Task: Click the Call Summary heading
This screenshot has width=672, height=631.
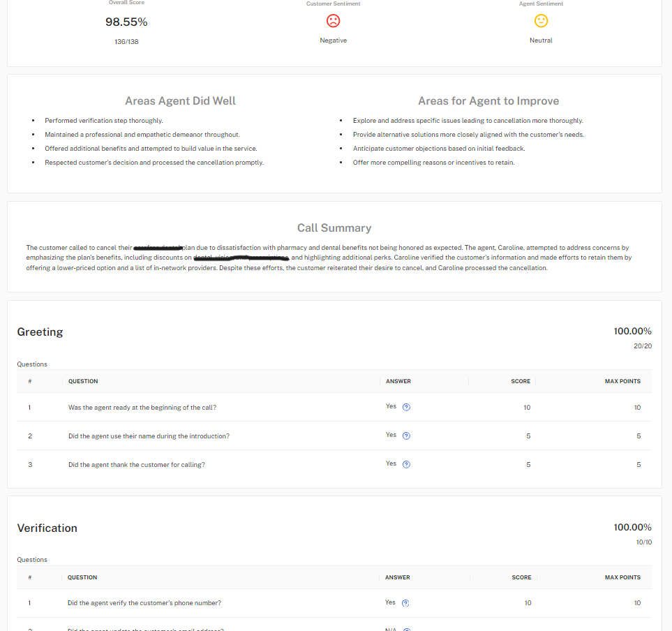Action: 334,228
